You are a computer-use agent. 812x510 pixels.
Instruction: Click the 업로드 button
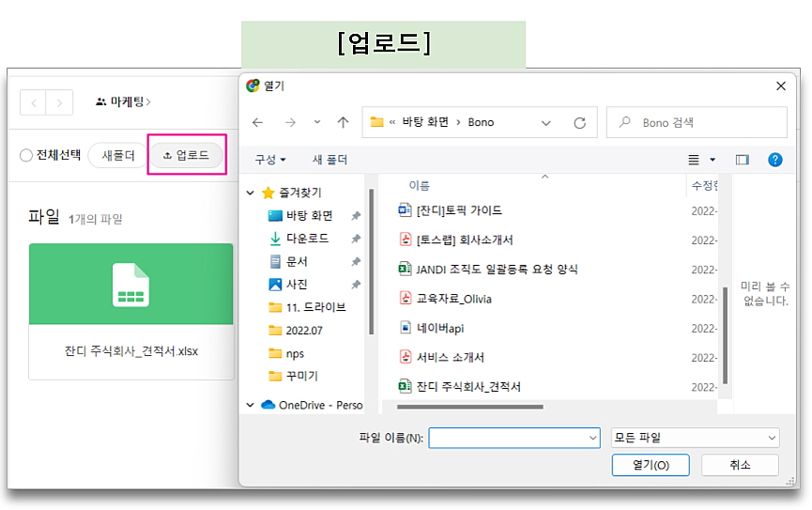pos(187,155)
